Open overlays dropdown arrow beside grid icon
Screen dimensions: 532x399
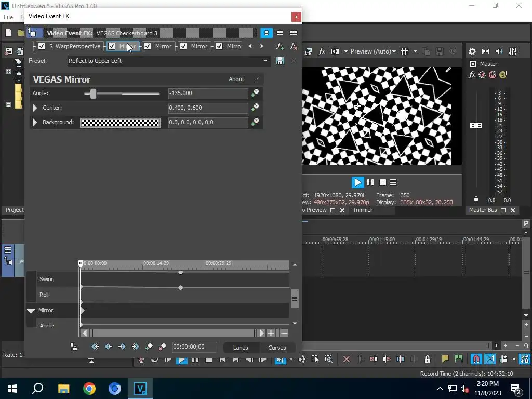(x=415, y=51)
